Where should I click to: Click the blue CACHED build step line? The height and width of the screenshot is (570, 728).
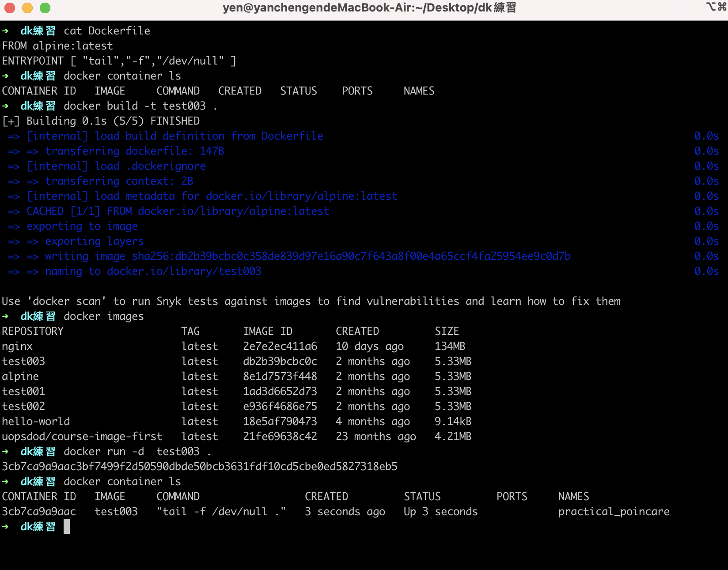(168, 211)
